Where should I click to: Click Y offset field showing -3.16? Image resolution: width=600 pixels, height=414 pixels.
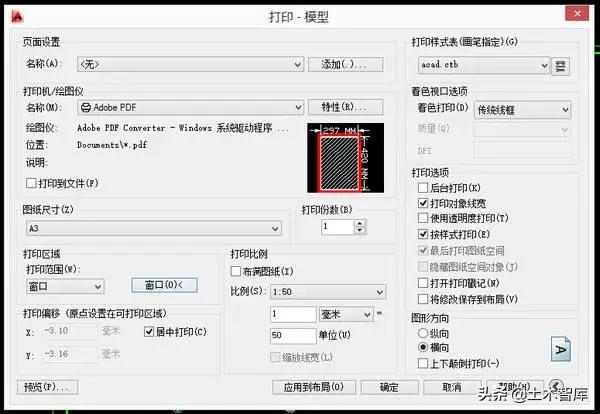point(70,354)
